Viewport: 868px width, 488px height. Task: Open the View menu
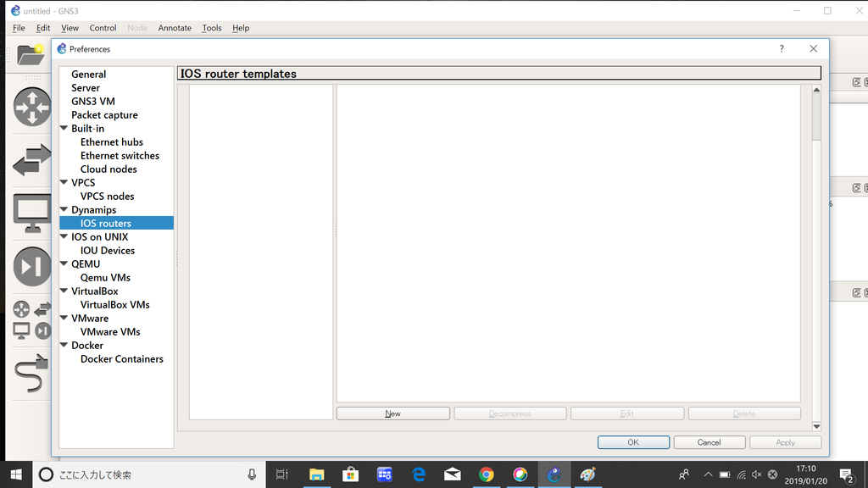pos(70,28)
